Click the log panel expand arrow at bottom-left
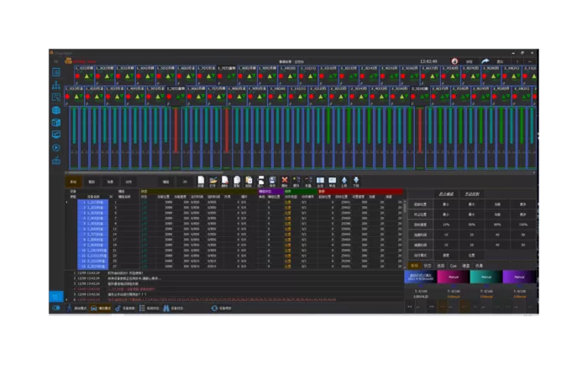 point(67,299)
